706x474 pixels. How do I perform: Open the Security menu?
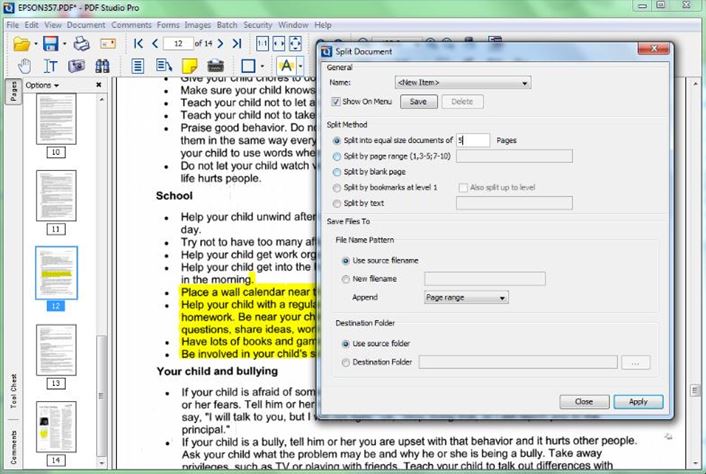coord(258,25)
